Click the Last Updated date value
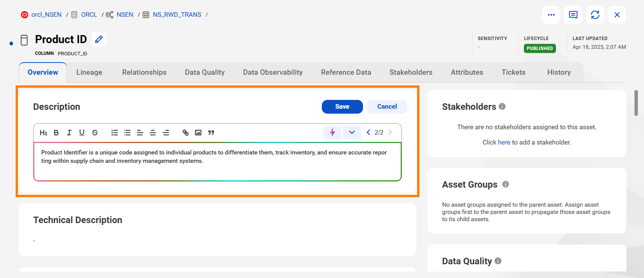Viewport: 644px width, 278px height. (599, 47)
